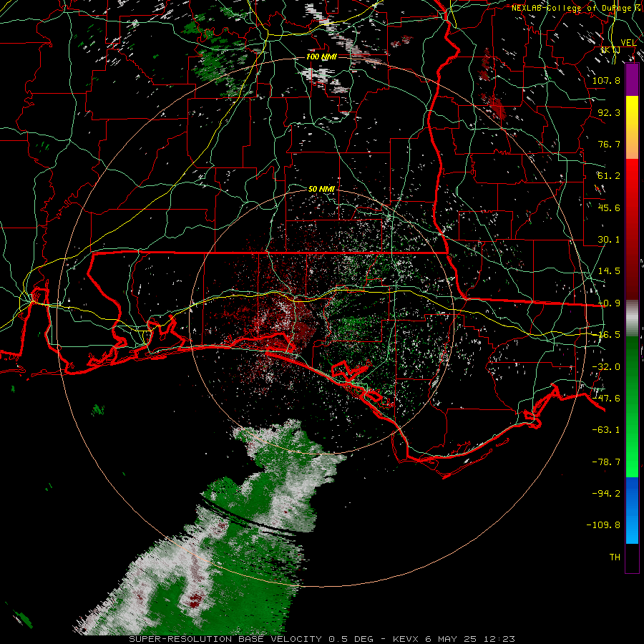Select the 45.6 legend value
This screenshot has width=644, height=644.
pyautogui.click(x=609, y=208)
